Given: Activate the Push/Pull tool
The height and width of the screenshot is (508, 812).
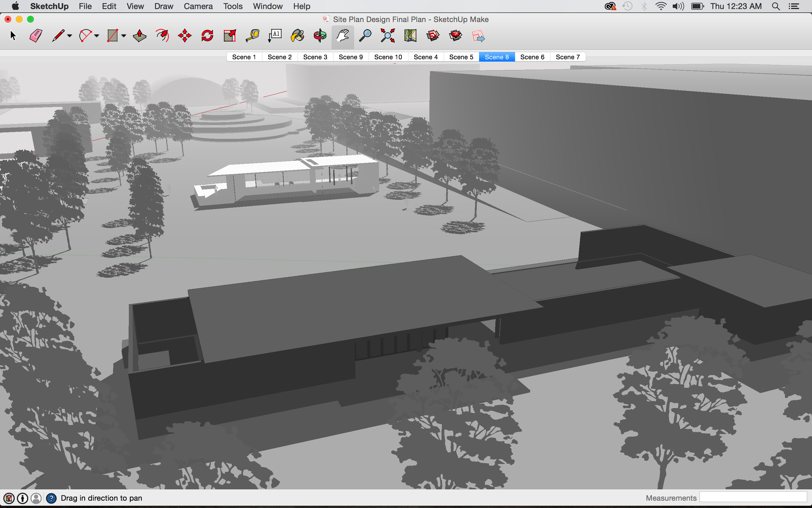Looking at the screenshot, I should 140,36.
